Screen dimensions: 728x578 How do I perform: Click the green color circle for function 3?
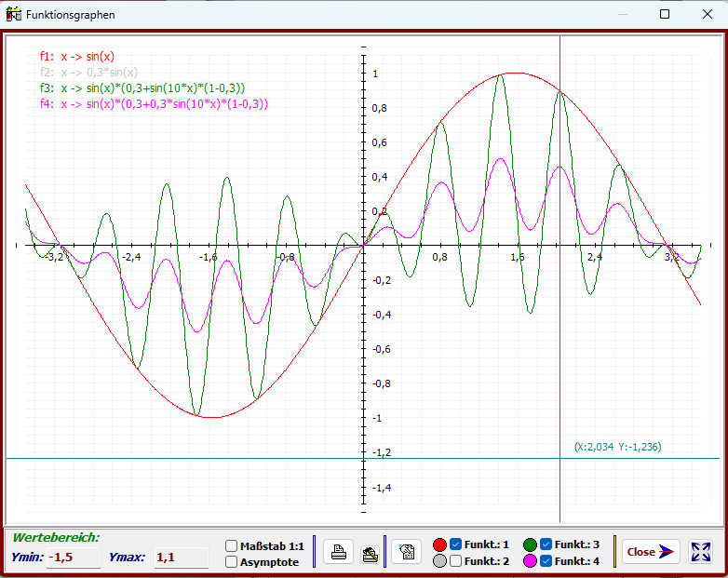point(531,544)
